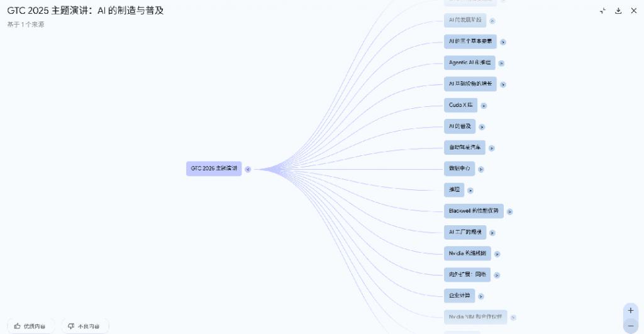The image size is (644, 334).
Task: Click the thumbs-down bad content button
Action: pos(85,326)
